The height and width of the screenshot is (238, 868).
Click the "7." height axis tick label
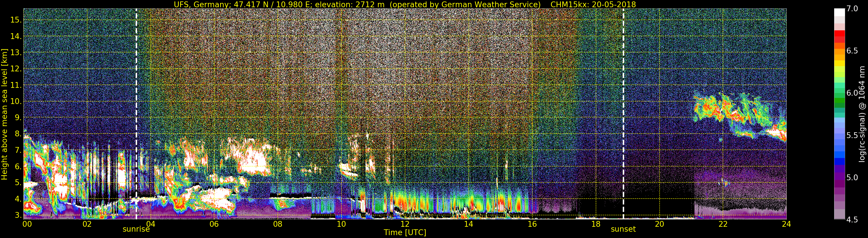click(x=18, y=150)
